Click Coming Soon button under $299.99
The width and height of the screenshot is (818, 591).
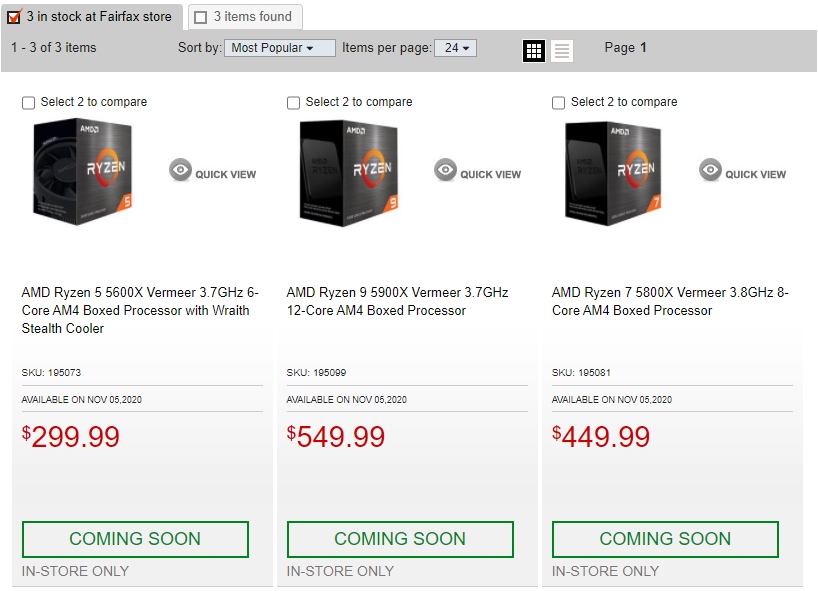pos(135,539)
